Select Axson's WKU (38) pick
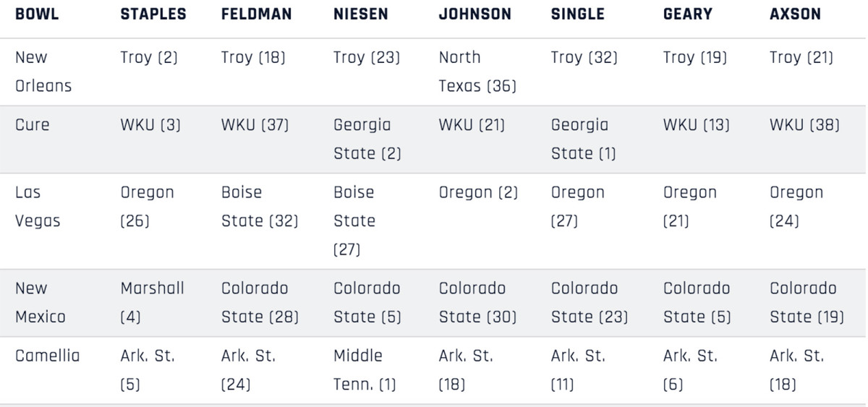The height and width of the screenshot is (407, 868). [x=804, y=125]
